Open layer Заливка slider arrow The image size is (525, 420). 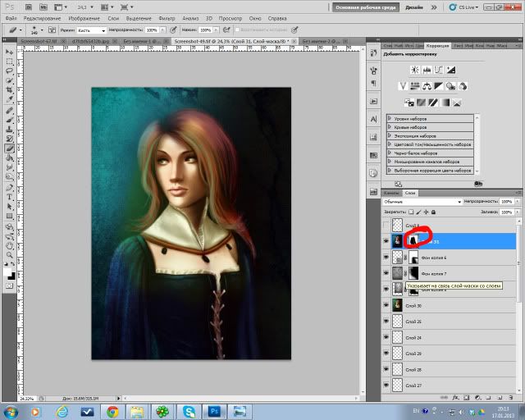pos(518,212)
